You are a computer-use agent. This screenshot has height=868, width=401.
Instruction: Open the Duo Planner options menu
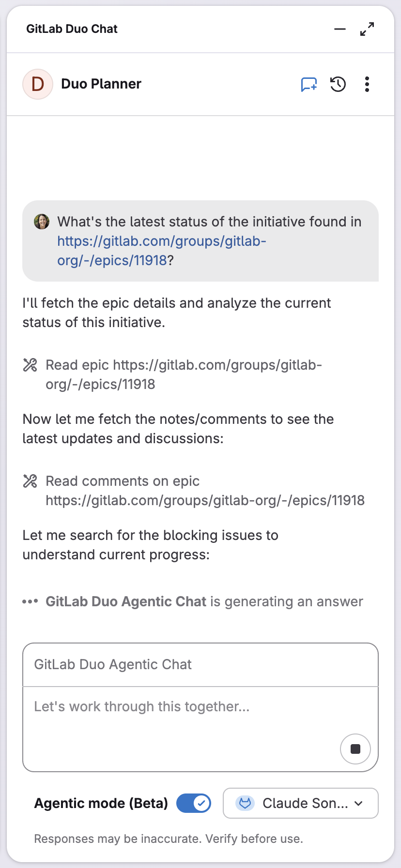(x=367, y=84)
